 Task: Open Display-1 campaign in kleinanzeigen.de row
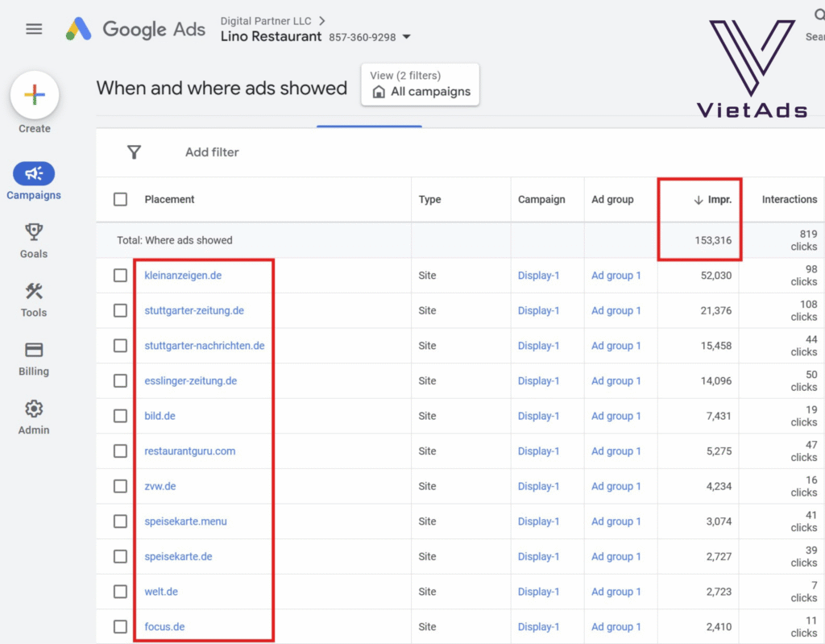538,276
